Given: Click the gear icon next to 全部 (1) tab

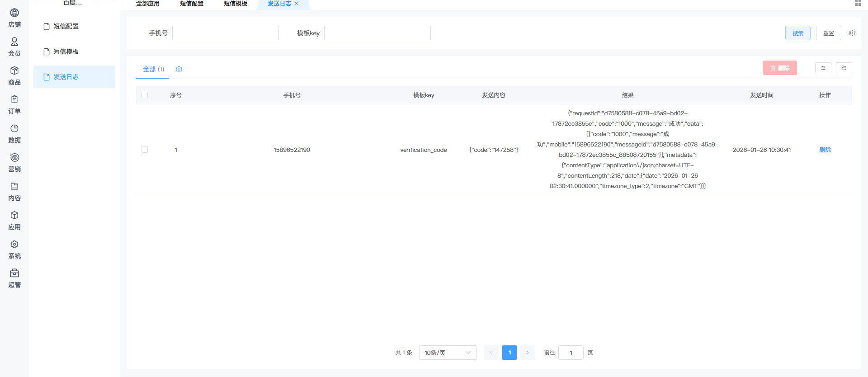Looking at the screenshot, I should tap(179, 69).
